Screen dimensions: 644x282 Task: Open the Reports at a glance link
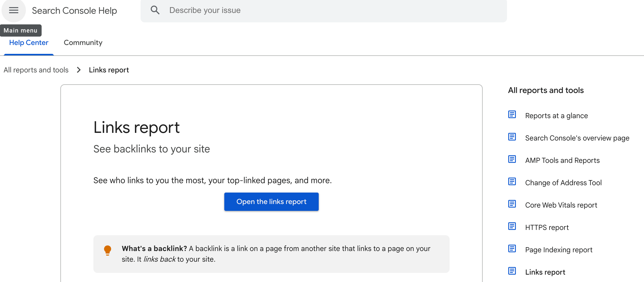coord(556,116)
